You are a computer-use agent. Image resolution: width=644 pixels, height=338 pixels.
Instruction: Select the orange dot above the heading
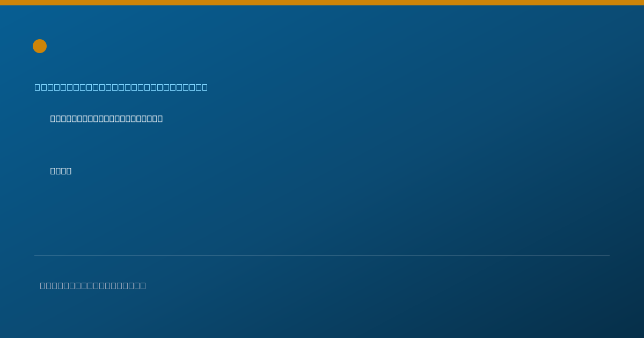[40, 46]
